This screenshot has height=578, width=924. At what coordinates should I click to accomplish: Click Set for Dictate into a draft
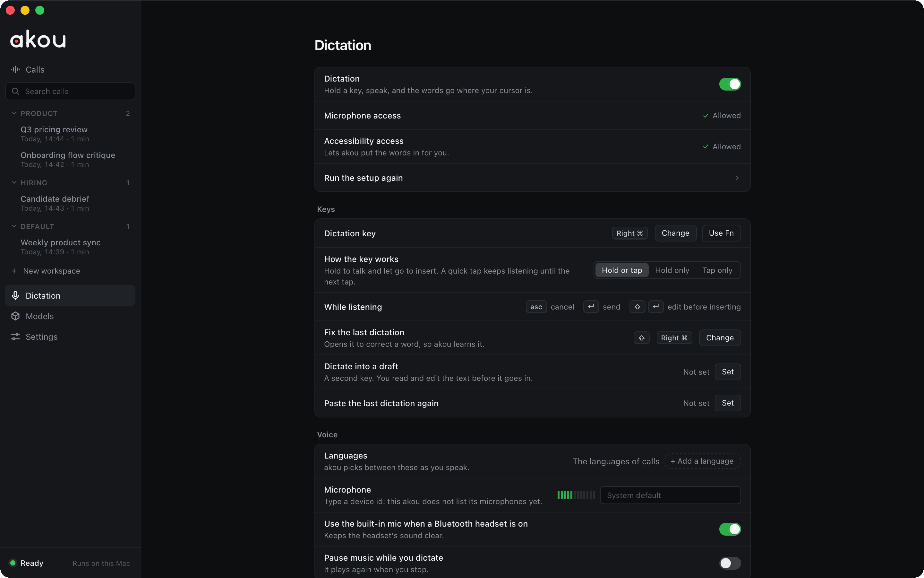coord(728,372)
